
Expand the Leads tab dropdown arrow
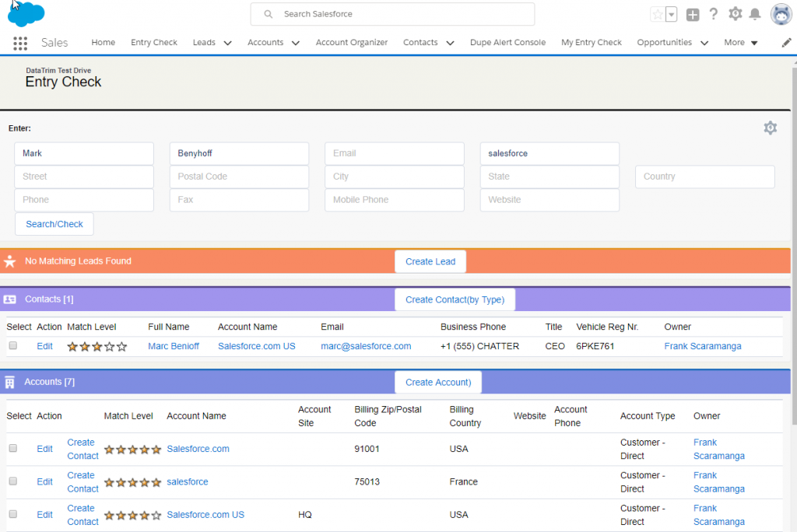(x=226, y=43)
